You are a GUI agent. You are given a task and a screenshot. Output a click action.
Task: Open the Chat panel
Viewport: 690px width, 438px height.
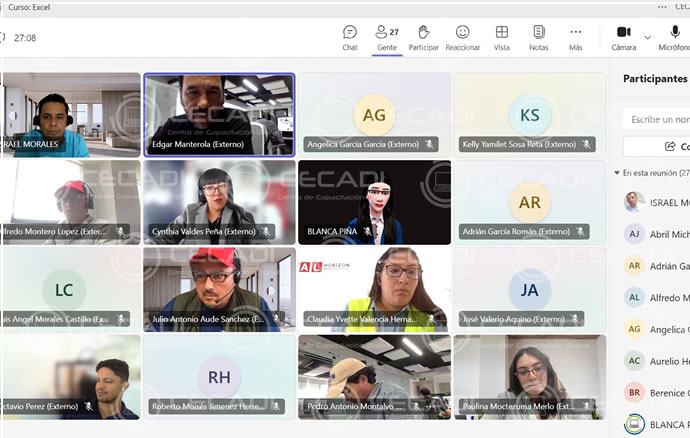350,38
